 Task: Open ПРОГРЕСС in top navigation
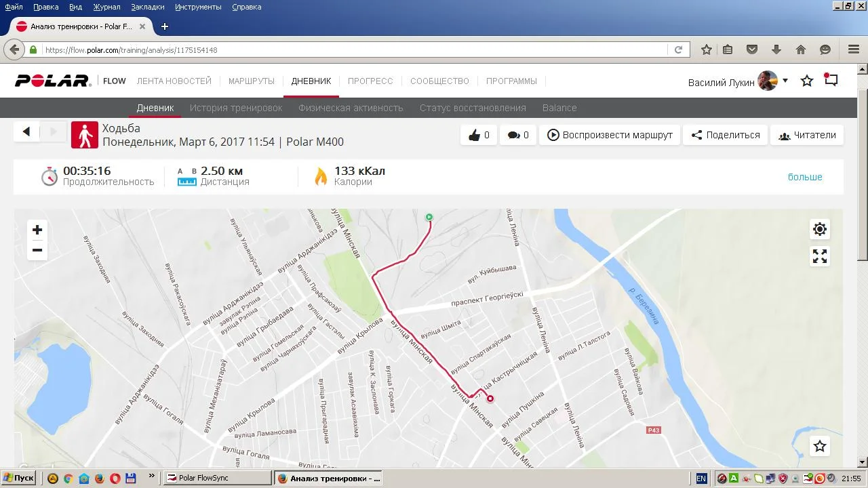tap(370, 81)
